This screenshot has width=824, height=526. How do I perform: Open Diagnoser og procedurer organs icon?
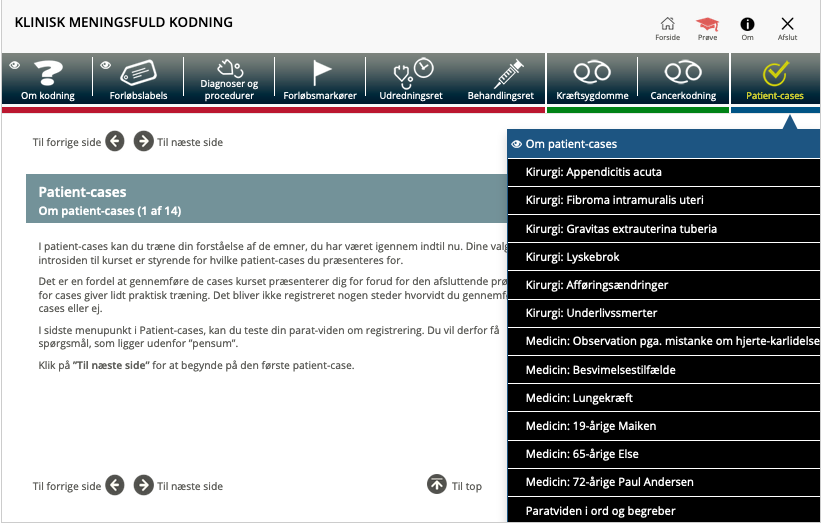230,68
